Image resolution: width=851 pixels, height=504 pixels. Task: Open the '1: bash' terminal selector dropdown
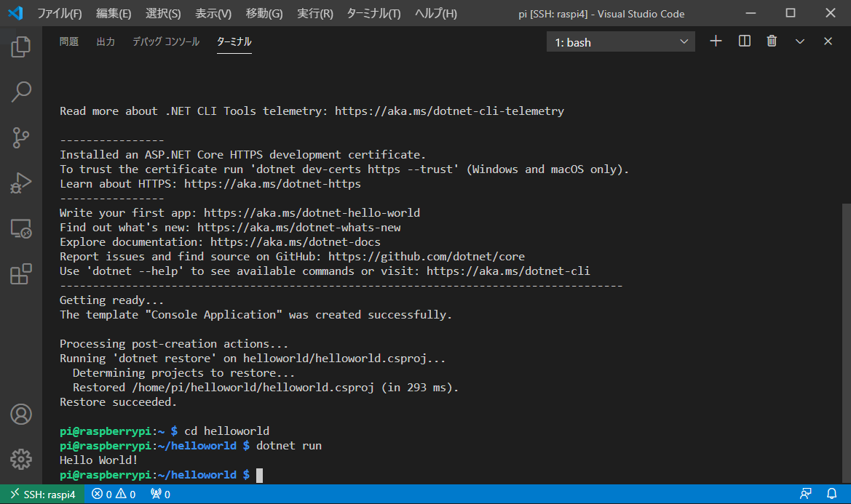pyautogui.click(x=620, y=41)
